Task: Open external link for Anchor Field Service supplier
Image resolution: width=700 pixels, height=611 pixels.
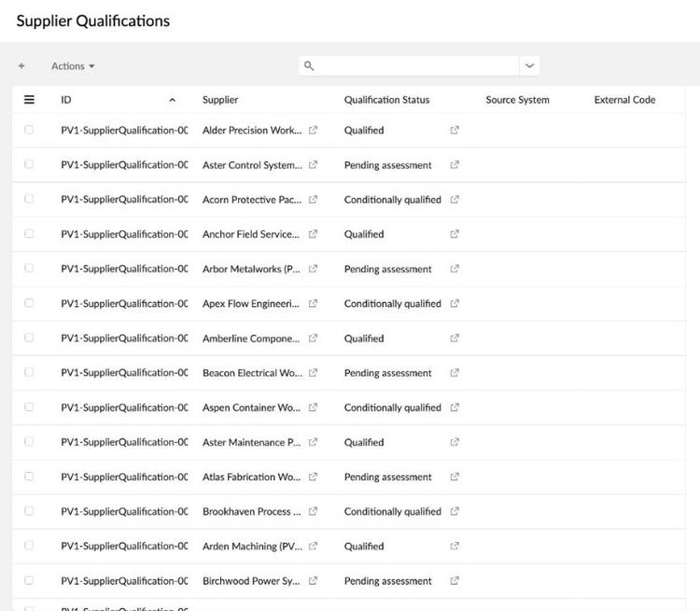Action: [x=313, y=234]
